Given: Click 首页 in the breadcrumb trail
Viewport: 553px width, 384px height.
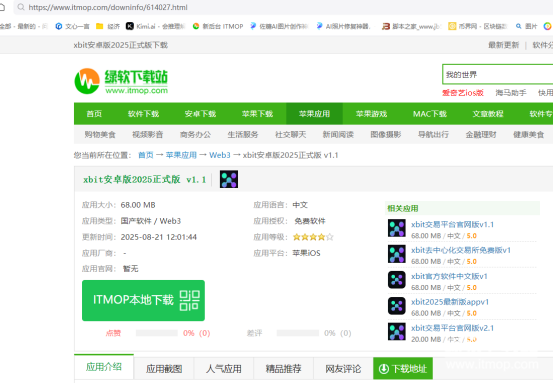Looking at the screenshot, I should pos(146,155).
